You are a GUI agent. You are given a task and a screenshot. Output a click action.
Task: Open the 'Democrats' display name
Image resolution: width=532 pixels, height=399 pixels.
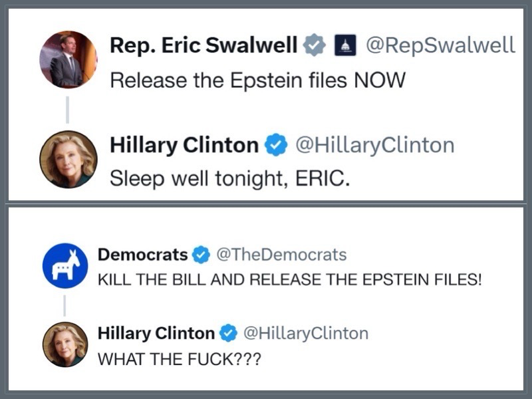click(x=142, y=255)
